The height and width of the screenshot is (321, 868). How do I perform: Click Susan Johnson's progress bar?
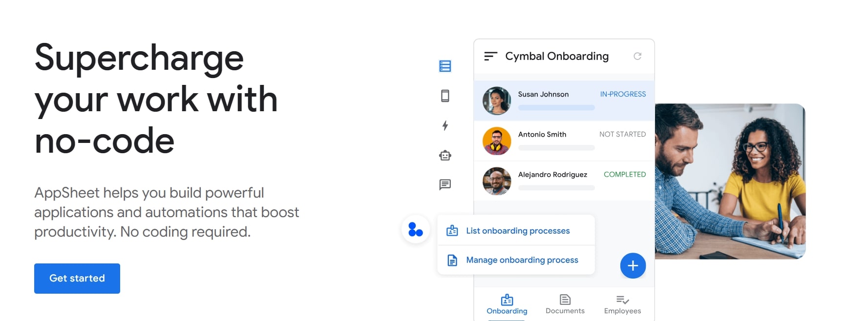coord(556,108)
